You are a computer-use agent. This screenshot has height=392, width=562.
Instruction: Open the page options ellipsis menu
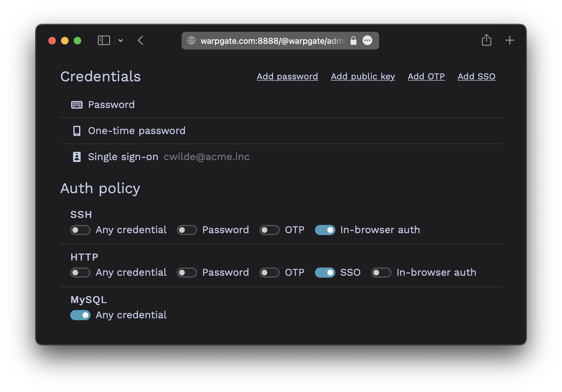tap(367, 40)
